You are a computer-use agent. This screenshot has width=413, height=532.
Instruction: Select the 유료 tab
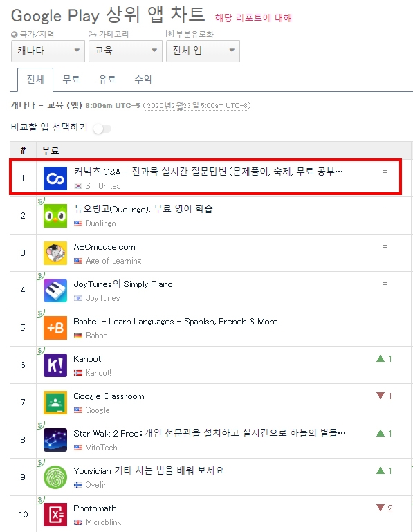coord(107,80)
